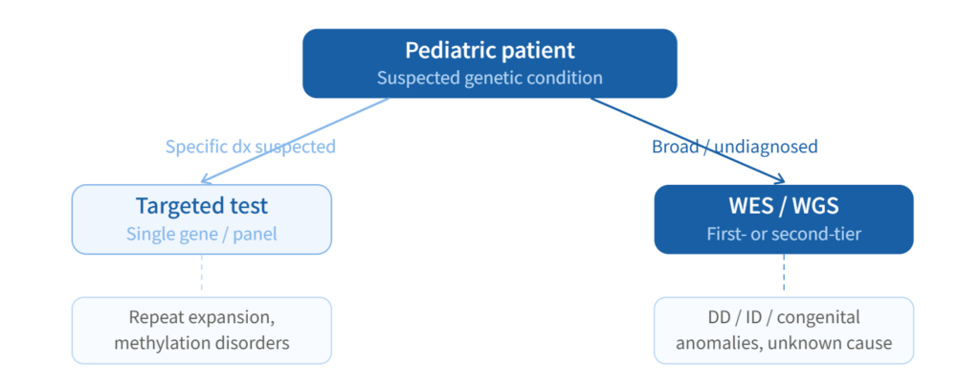Select the "anomalies, unknown cause" text line
The height and width of the screenshot is (390, 980).
784,342
